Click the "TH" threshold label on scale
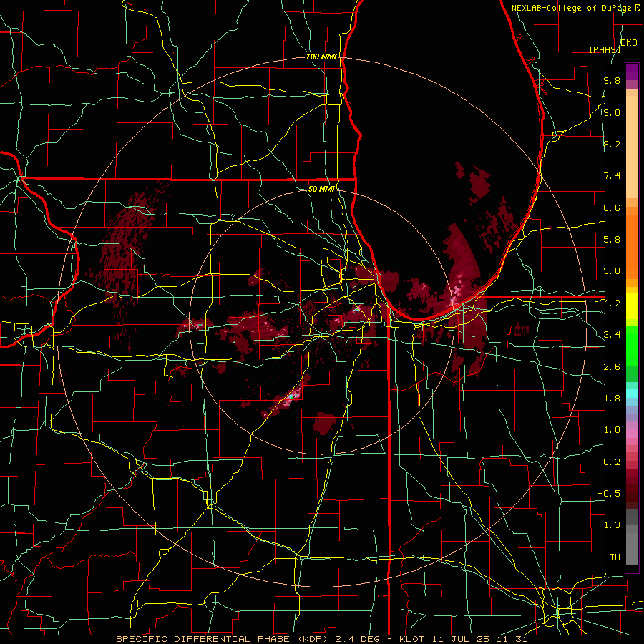 pos(615,557)
